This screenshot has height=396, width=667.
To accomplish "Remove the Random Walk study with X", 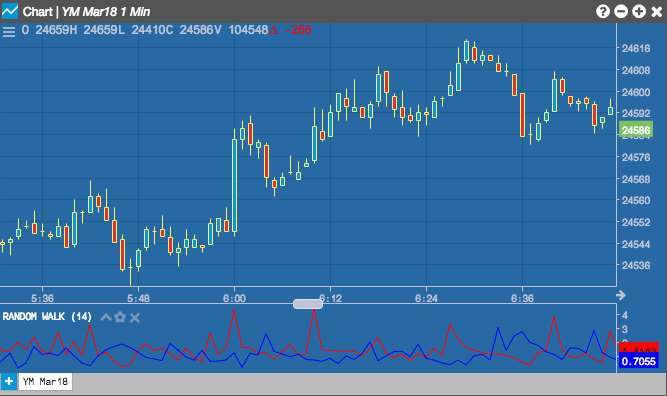I will [135, 318].
